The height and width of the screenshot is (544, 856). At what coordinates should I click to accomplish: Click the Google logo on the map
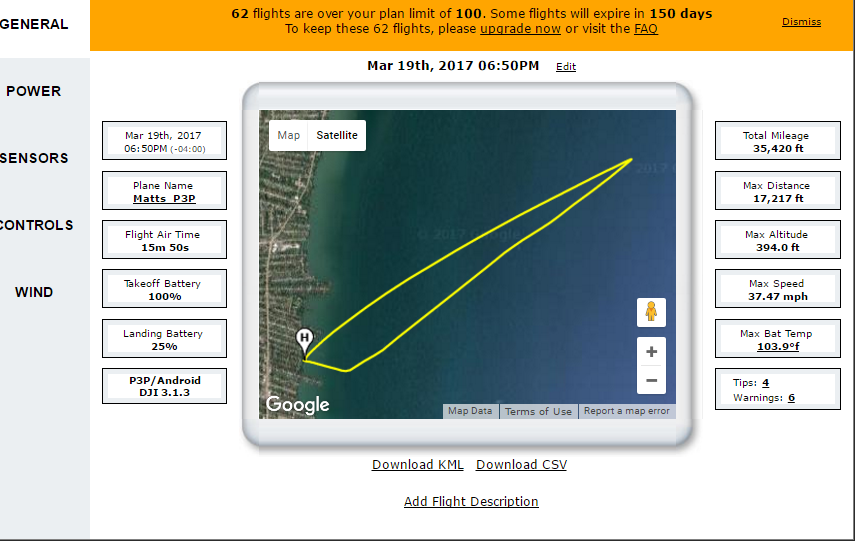point(298,404)
